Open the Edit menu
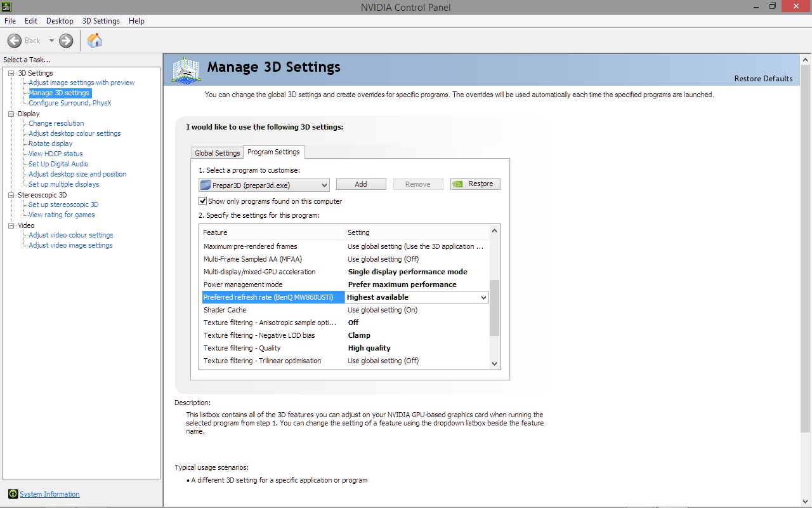 (x=31, y=21)
